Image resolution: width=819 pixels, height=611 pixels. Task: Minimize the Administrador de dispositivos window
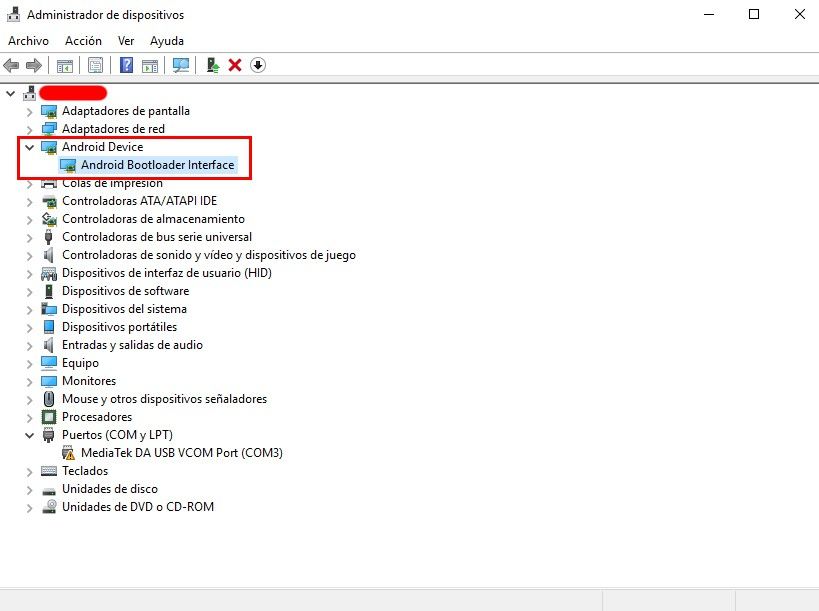709,14
